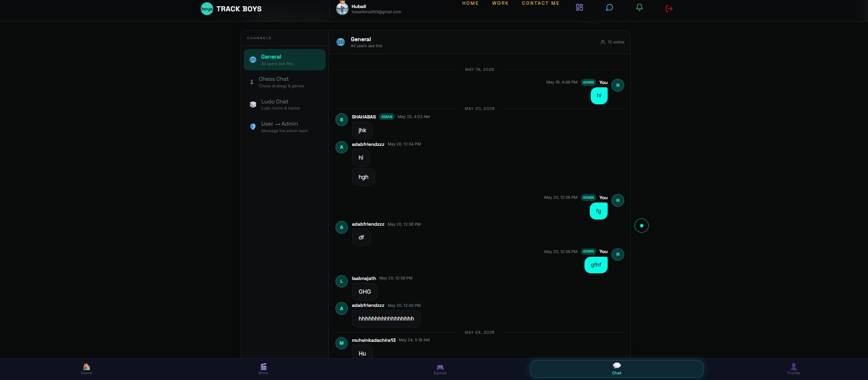The height and width of the screenshot is (380, 868).
Task: Click your 'gfhf' message bubble
Action: [596, 265]
